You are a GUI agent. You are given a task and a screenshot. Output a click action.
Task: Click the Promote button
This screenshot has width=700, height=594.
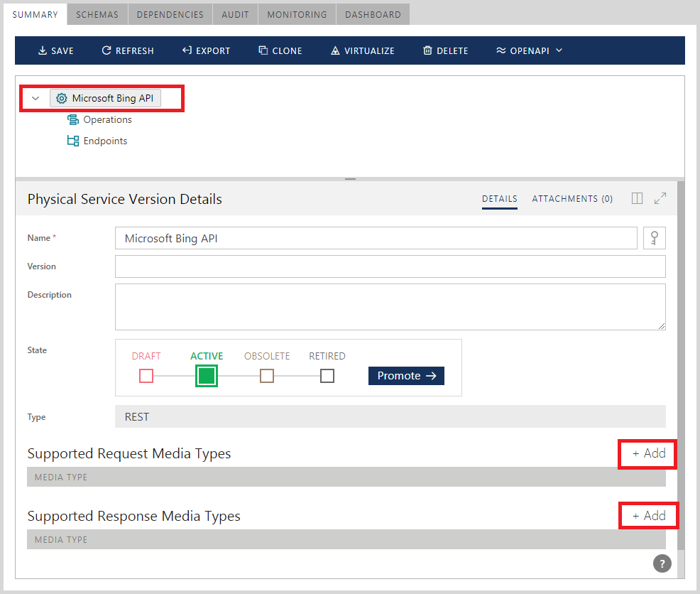(406, 376)
